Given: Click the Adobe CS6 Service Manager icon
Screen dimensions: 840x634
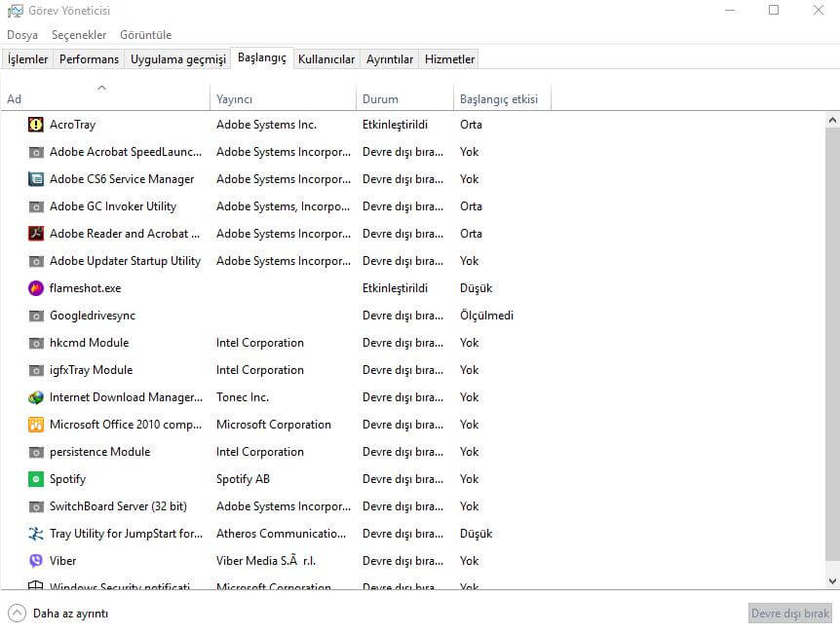Looking at the screenshot, I should coord(35,179).
